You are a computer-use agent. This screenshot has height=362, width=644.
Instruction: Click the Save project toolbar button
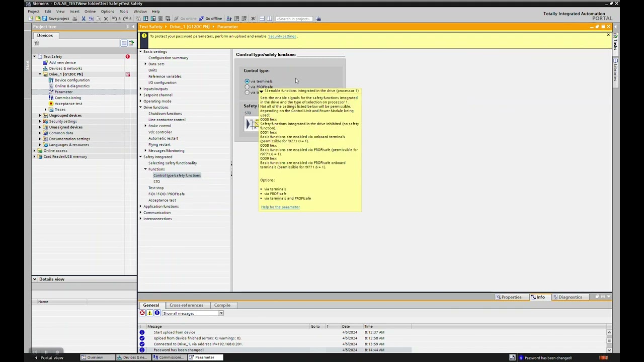click(x=55, y=19)
